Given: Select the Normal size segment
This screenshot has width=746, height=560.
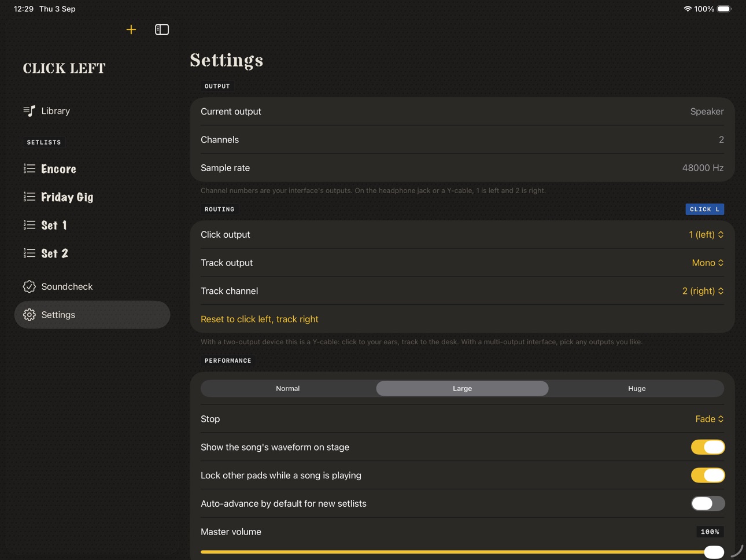Looking at the screenshot, I should pos(288,388).
